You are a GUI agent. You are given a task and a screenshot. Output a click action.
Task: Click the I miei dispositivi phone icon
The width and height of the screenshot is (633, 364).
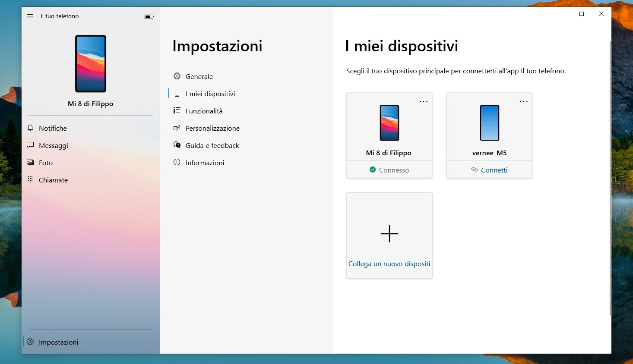(x=177, y=93)
